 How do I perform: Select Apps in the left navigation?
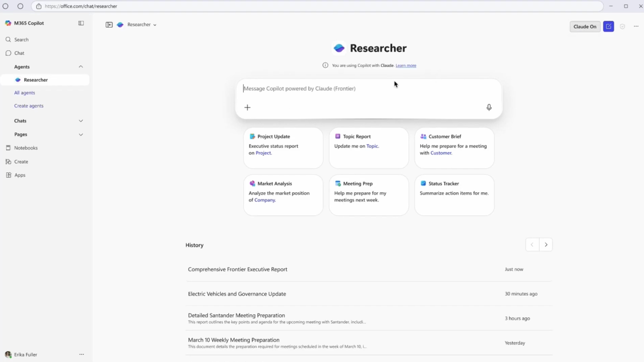pos(20,175)
